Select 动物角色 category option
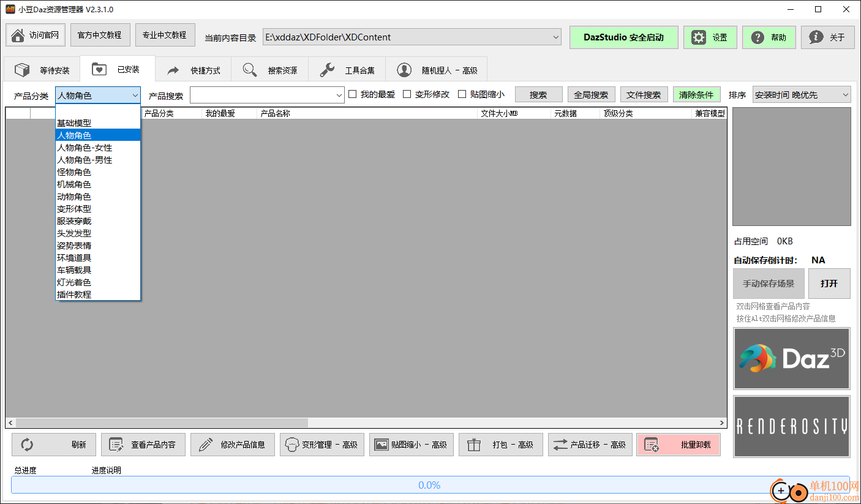861x504 pixels. pos(98,197)
